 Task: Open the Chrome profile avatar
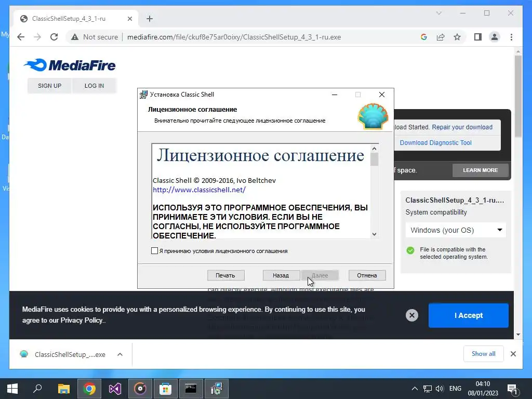(495, 37)
